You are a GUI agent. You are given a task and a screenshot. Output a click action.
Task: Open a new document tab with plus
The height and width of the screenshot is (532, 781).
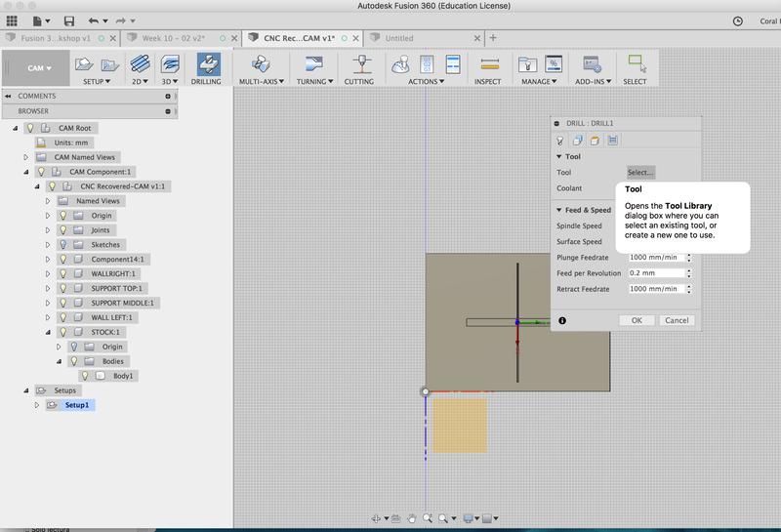(x=493, y=38)
